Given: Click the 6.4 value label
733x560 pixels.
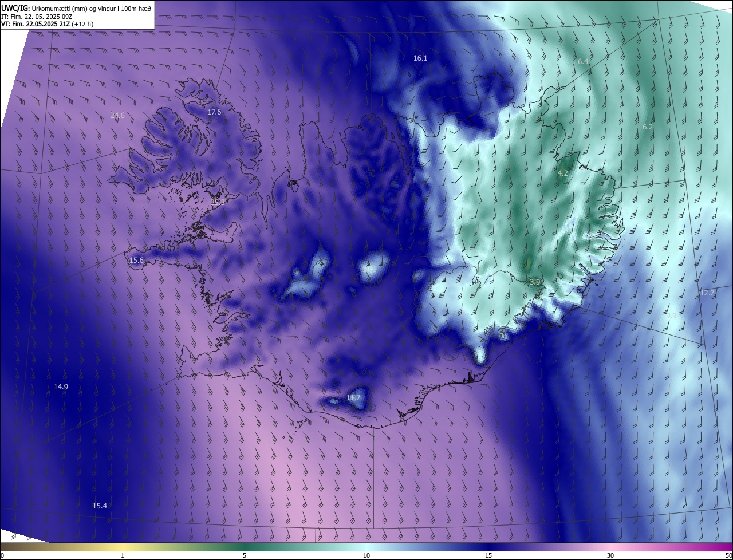Looking at the screenshot, I should 583,61.
